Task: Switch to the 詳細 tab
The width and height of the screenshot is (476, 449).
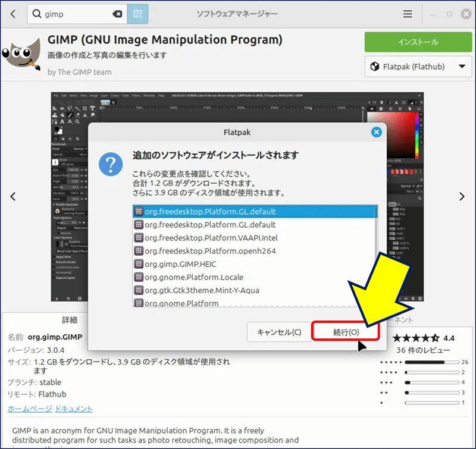Action: point(70,320)
